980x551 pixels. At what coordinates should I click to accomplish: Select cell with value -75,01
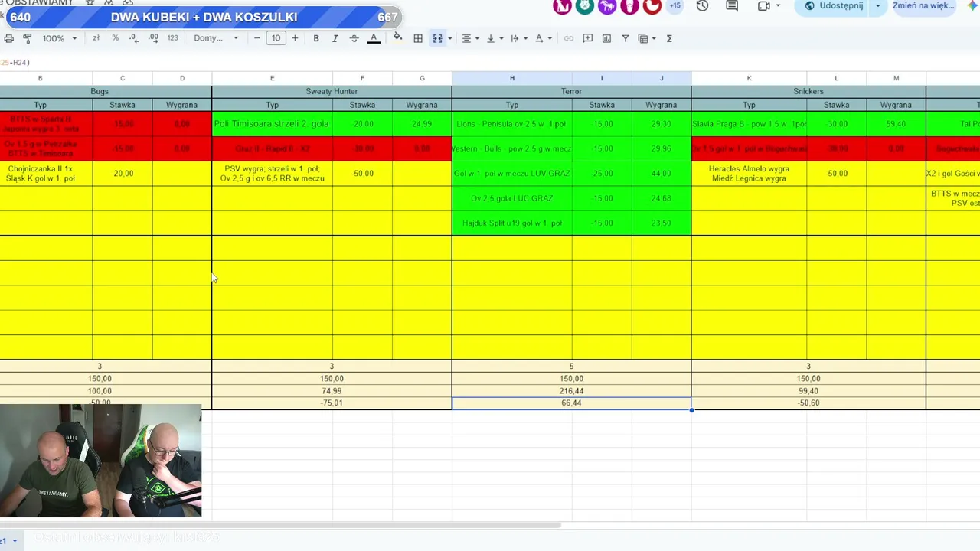[332, 403]
